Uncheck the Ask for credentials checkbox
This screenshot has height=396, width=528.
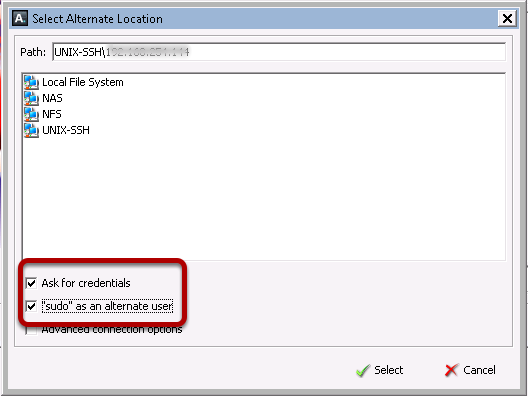tap(31, 283)
